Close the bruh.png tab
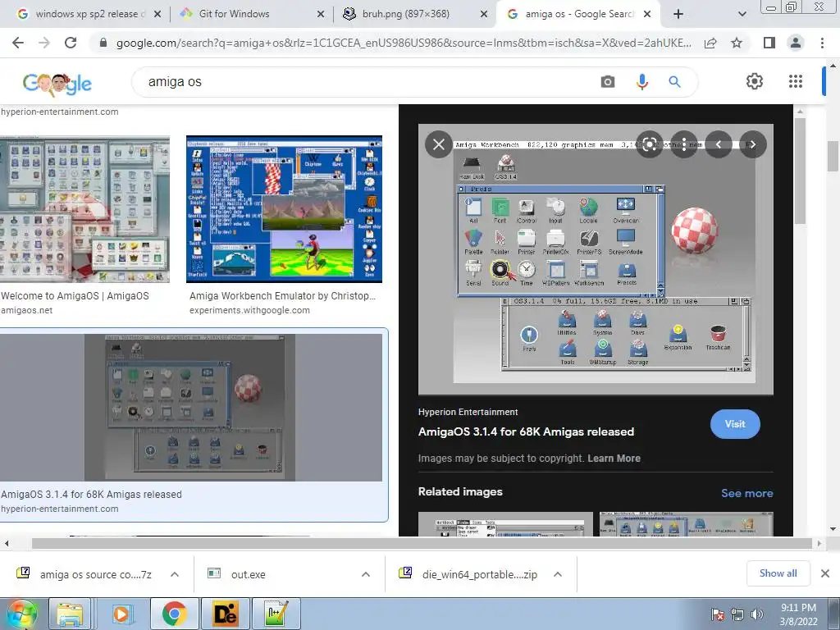This screenshot has width=840, height=630. click(x=484, y=14)
